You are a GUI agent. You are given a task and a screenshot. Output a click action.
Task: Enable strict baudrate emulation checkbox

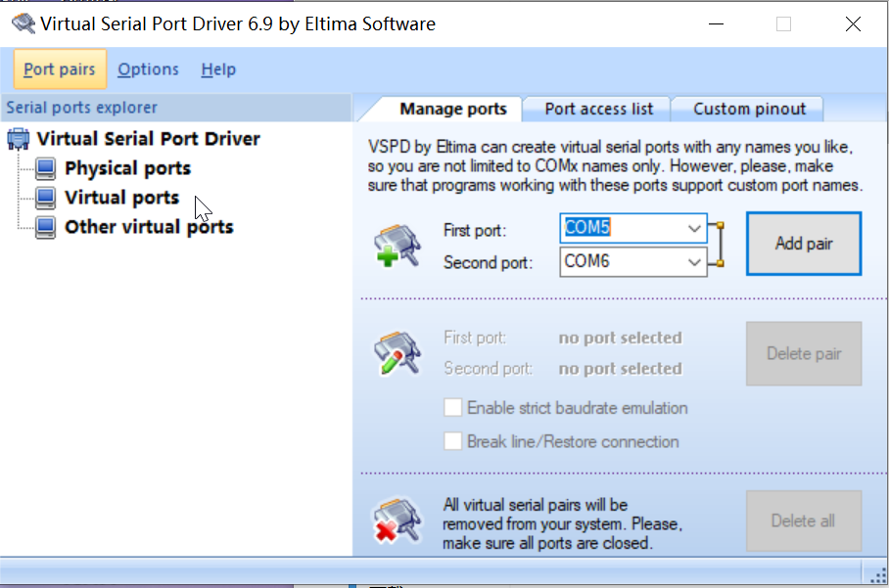click(x=452, y=407)
